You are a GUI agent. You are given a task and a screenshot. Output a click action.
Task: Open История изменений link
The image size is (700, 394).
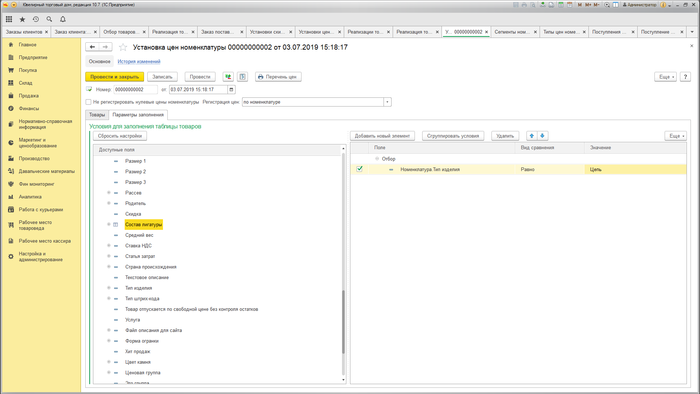(x=139, y=62)
